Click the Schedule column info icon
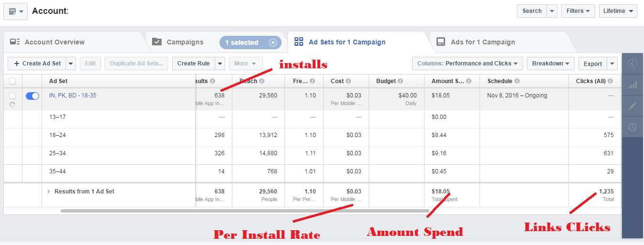This screenshot has width=644, height=245. click(x=517, y=81)
